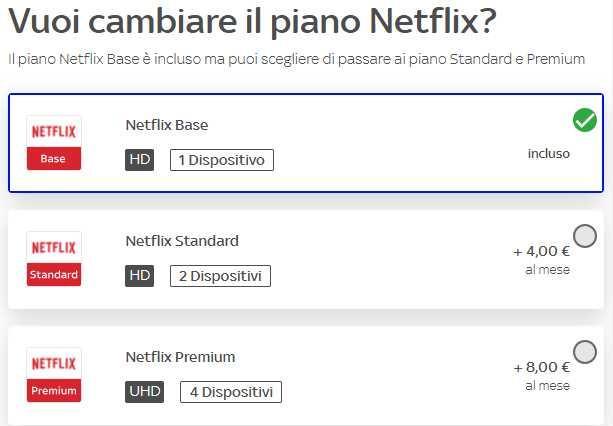This screenshot has width=613, height=426.
Task: Click the green checkmark on Netflix Base
Action: [x=585, y=120]
